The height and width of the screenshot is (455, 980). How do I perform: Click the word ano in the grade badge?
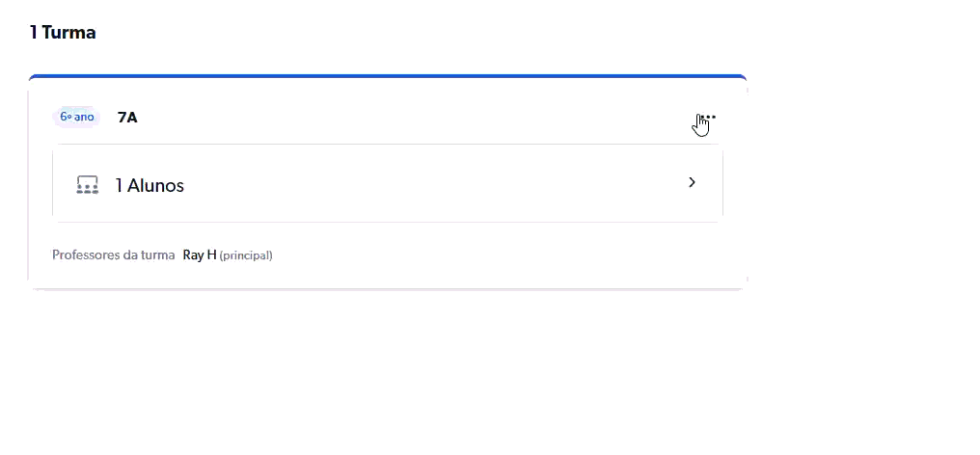tap(84, 117)
